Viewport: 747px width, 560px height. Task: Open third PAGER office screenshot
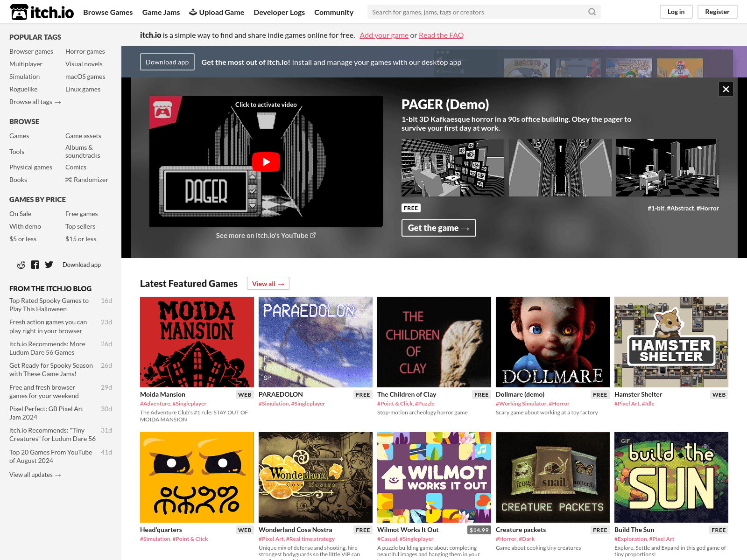(x=668, y=168)
